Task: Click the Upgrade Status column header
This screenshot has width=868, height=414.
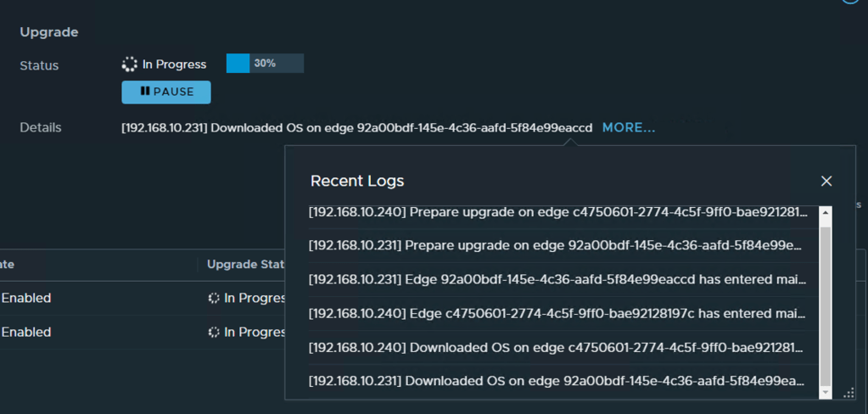Action: pos(244,265)
